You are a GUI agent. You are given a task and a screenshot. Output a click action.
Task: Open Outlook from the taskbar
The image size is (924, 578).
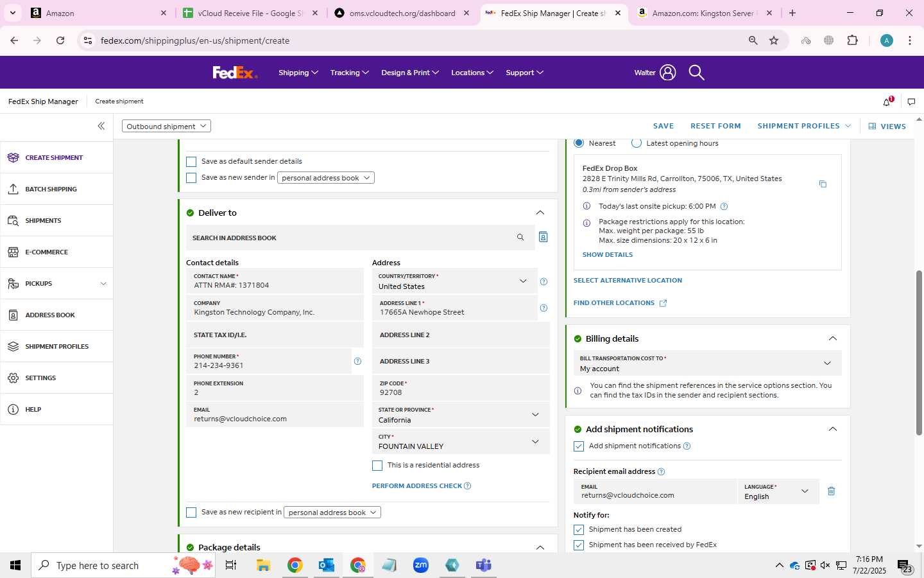coord(326,565)
